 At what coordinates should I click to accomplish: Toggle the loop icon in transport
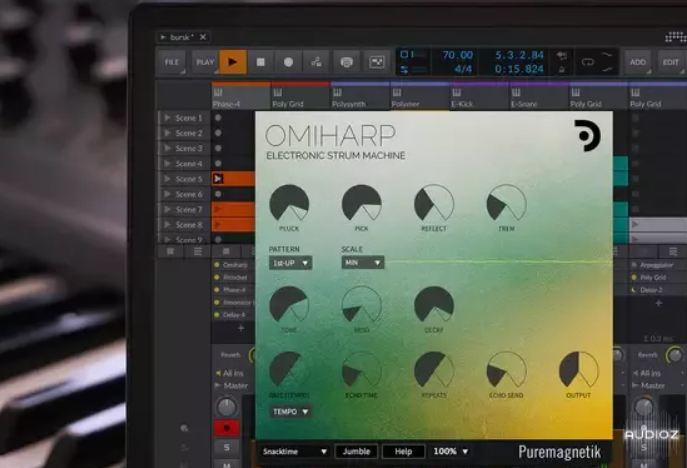point(588,62)
